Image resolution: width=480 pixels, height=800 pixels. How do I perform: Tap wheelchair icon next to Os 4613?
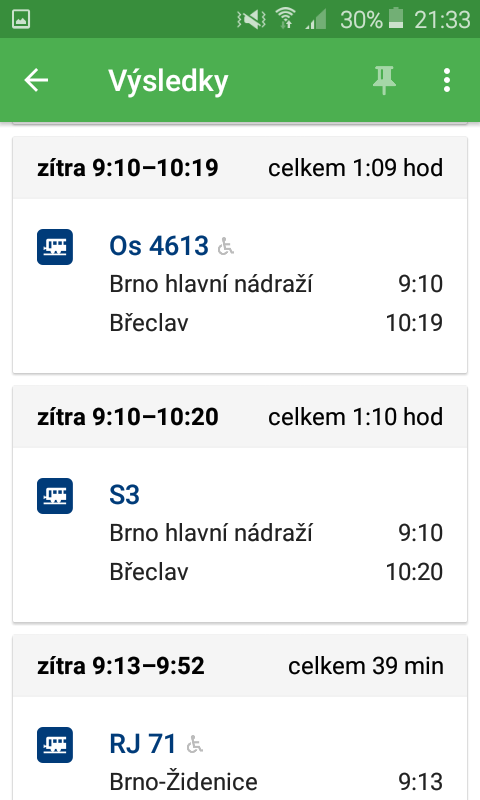tap(225, 247)
